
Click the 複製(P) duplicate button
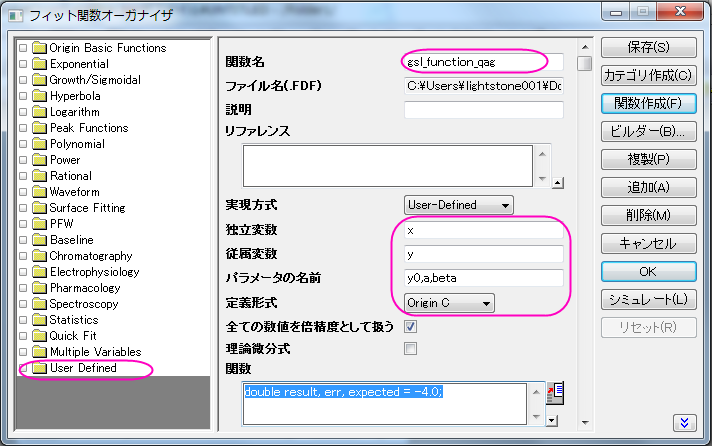pyautogui.click(x=648, y=159)
